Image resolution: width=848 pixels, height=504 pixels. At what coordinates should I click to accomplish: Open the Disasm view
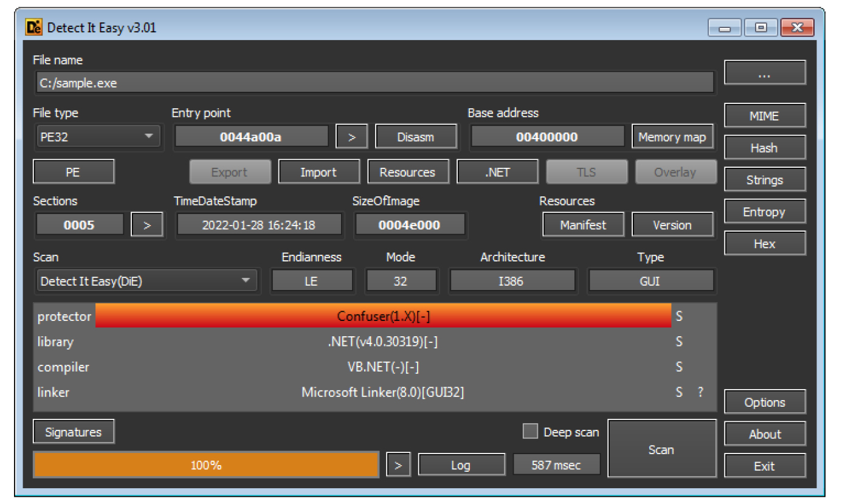point(416,137)
